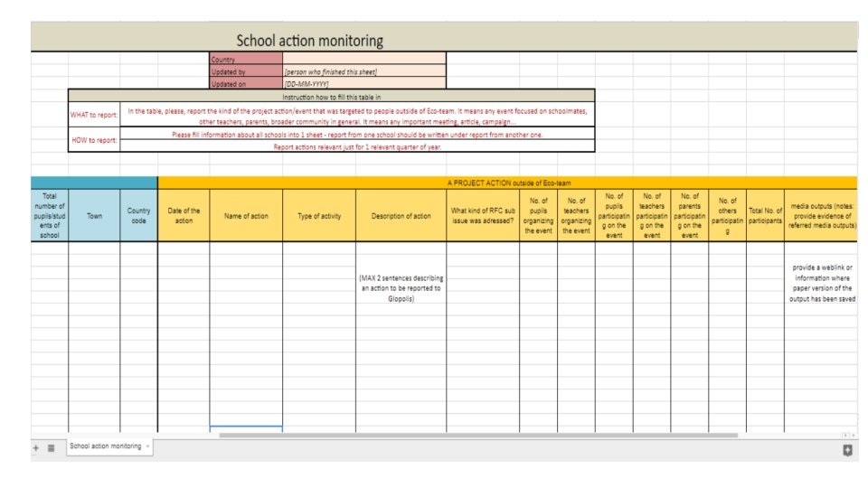Click the horizontal scrollbar of the sheet
Screen dimensions: 868x488
[478, 436]
